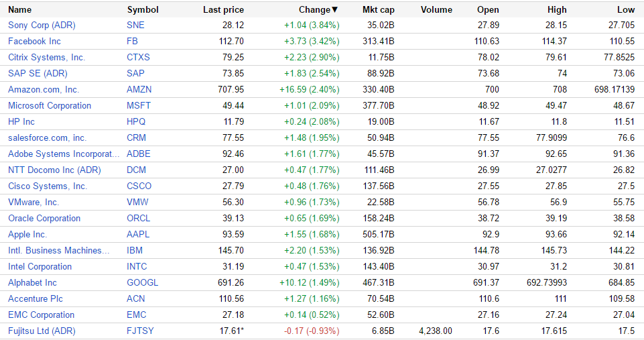The image size is (644, 340).
Task: Click the salesforce.com, inc. link
Action: coord(47,137)
